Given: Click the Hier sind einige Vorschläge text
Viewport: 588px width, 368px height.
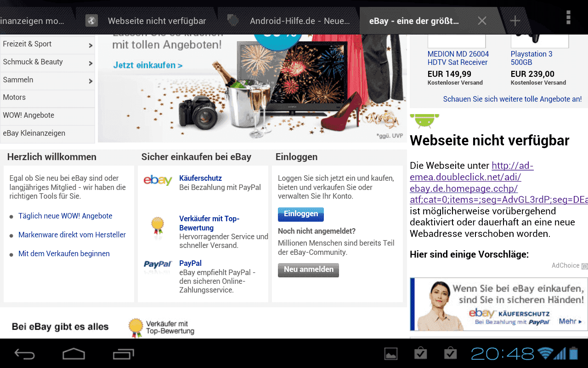Looking at the screenshot, I should click(x=469, y=254).
